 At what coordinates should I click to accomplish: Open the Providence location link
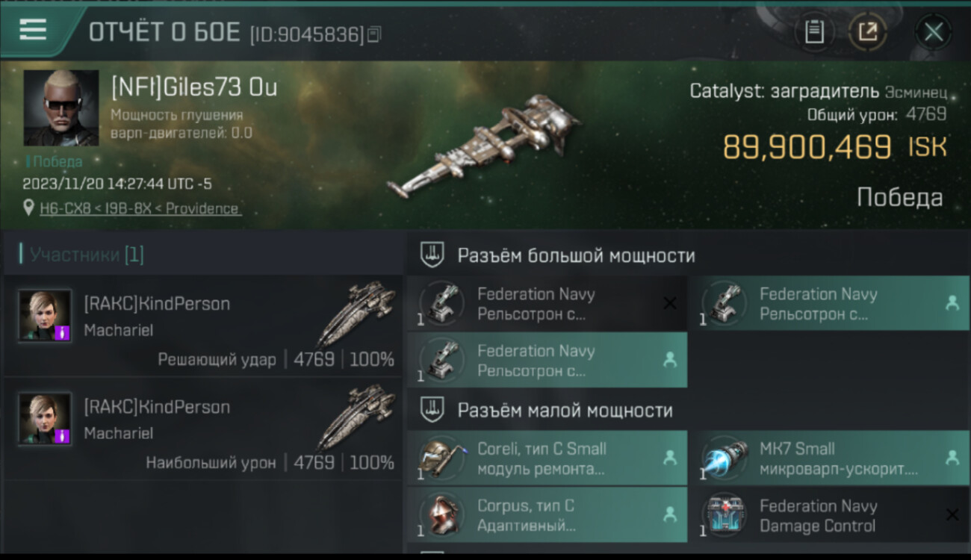[140, 208]
